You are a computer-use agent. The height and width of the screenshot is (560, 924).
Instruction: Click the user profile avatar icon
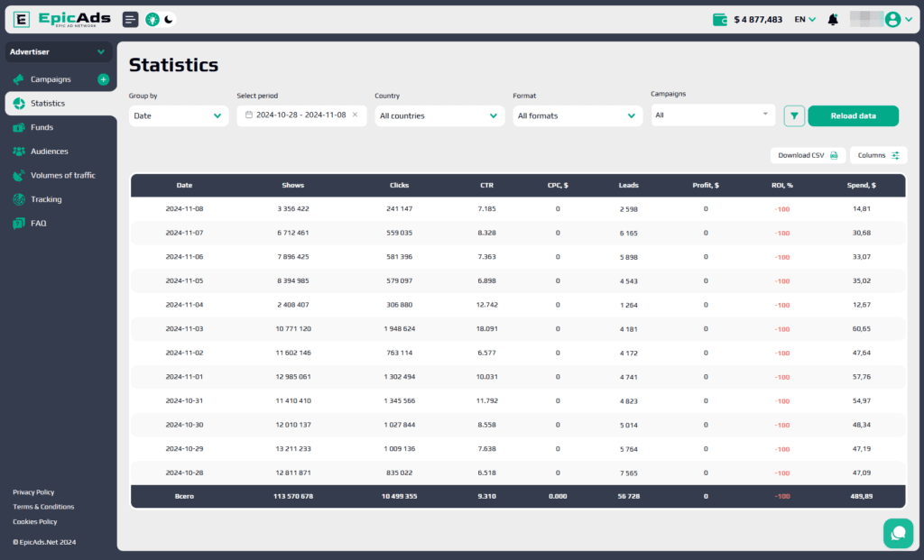pyautogui.click(x=892, y=20)
